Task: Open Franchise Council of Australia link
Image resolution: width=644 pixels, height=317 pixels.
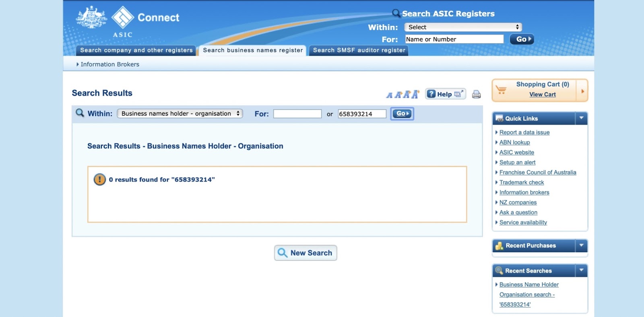Action: click(x=538, y=172)
